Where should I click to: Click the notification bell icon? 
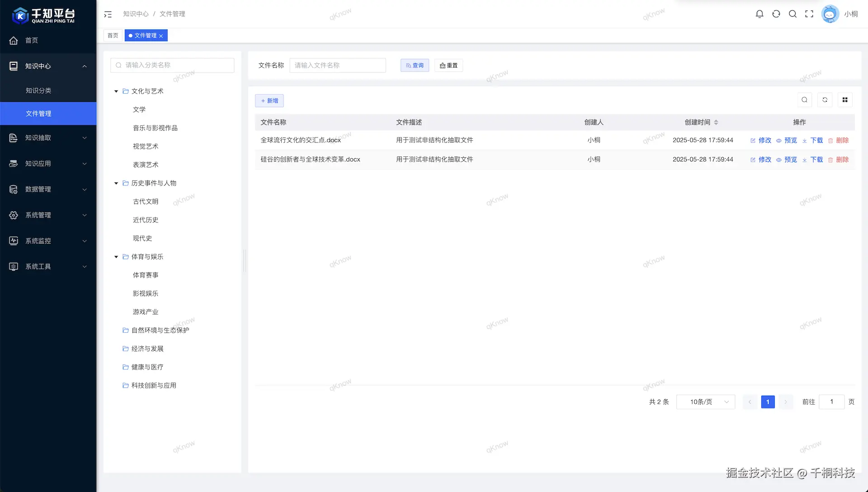(759, 14)
